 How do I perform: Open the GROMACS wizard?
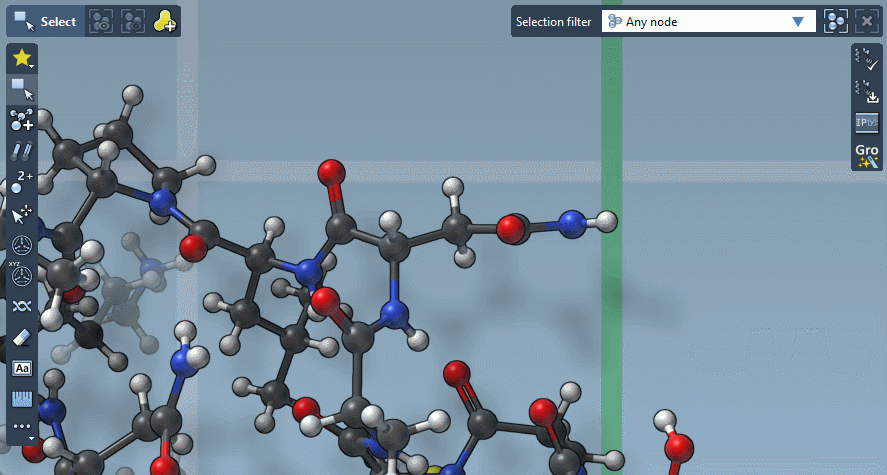click(866, 155)
